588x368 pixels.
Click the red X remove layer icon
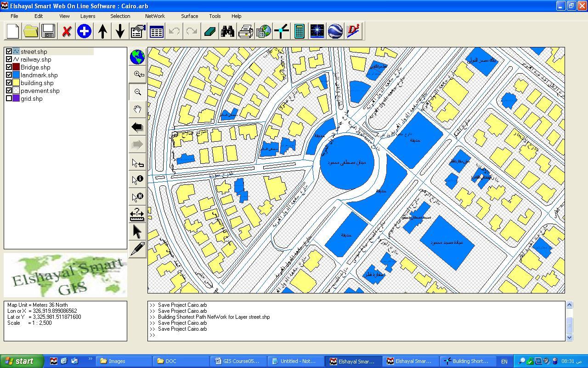pyautogui.click(x=67, y=31)
